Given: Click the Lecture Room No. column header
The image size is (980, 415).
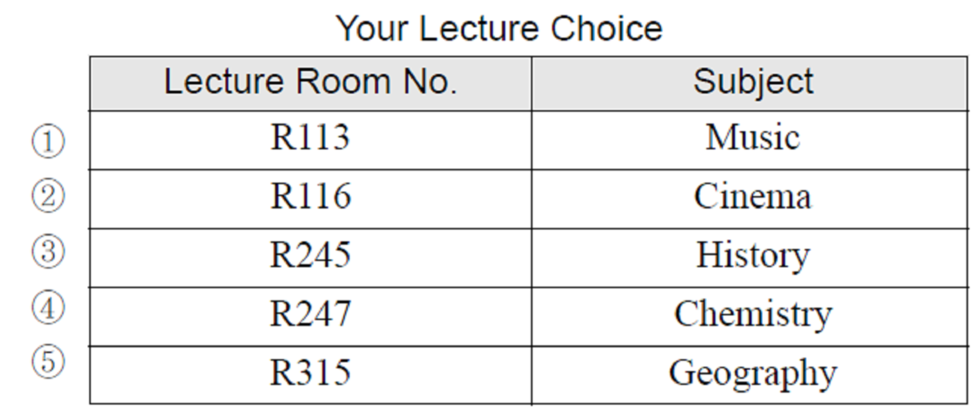Looking at the screenshot, I should coord(310,84).
